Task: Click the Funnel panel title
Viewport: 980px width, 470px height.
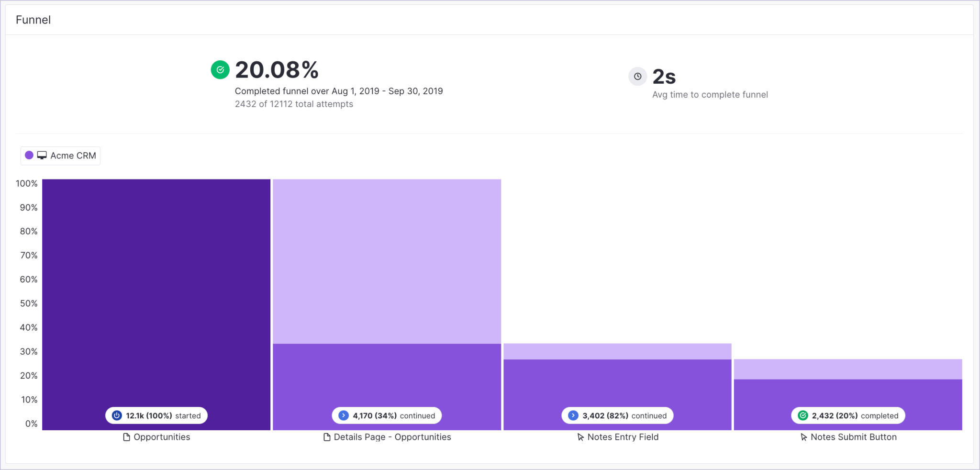Action: click(x=33, y=20)
